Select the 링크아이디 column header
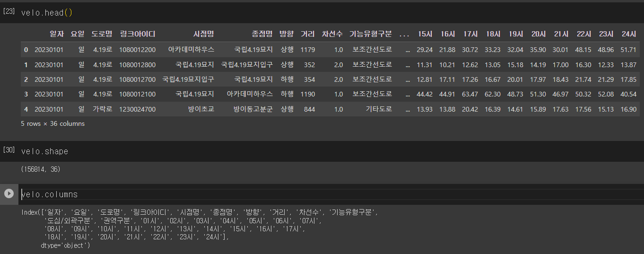This screenshot has height=254, width=644. point(138,34)
